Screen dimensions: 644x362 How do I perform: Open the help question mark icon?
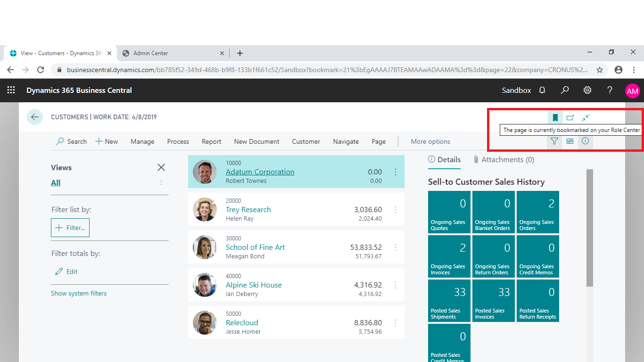click(610, 90)
